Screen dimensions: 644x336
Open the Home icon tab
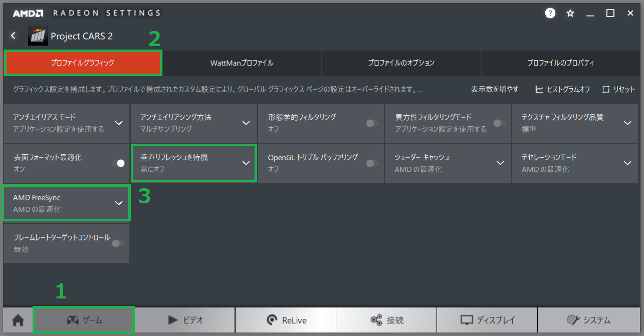18,320
